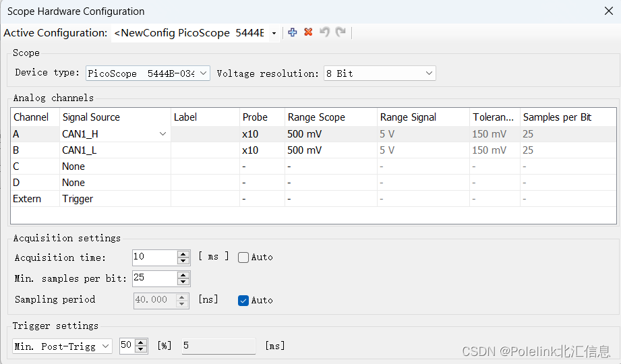Click channel B's 500 mV Range Scope cell
Screen dimensions: 621x364
(x=330, y=150)
